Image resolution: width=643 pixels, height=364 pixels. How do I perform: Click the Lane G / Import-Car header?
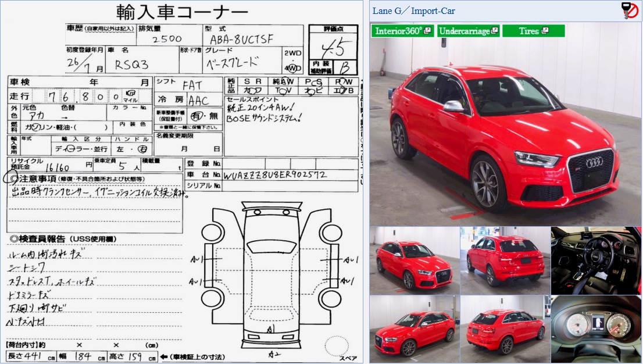(x=414, y=11)
